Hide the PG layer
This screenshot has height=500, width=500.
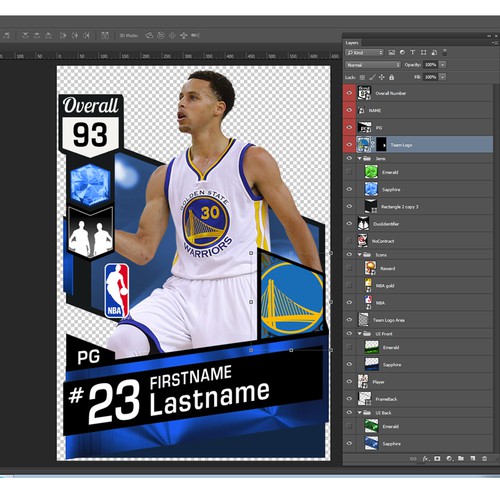tap(349, 127)
